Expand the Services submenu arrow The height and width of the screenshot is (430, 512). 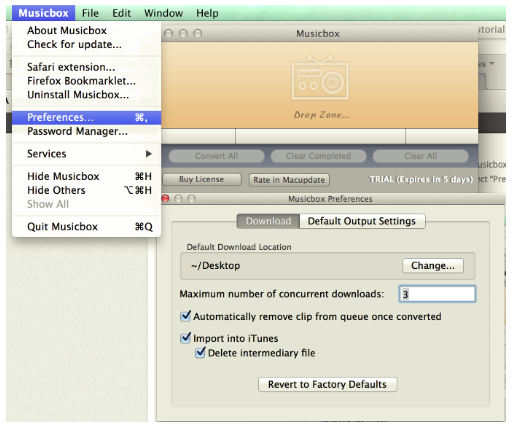pyautogui.click(x=149, y=154)
